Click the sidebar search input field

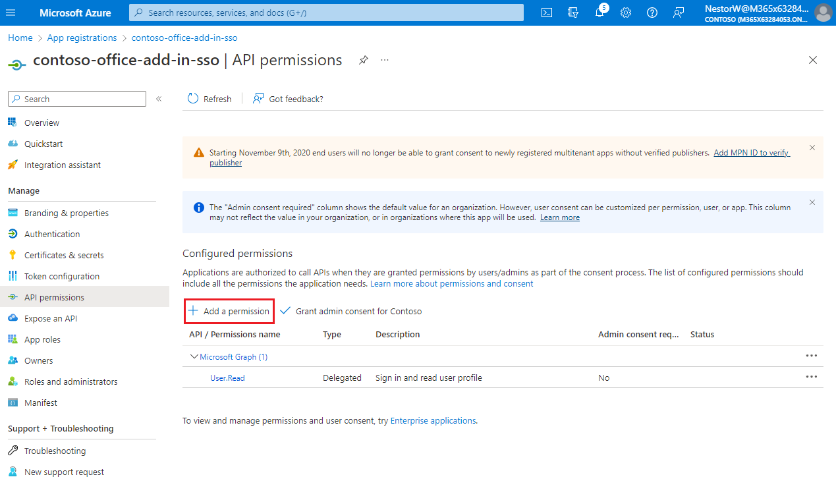(76, 98)
